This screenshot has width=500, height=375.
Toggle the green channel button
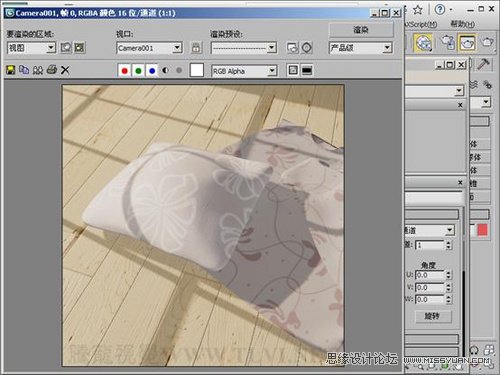click(x=138, y=70)
